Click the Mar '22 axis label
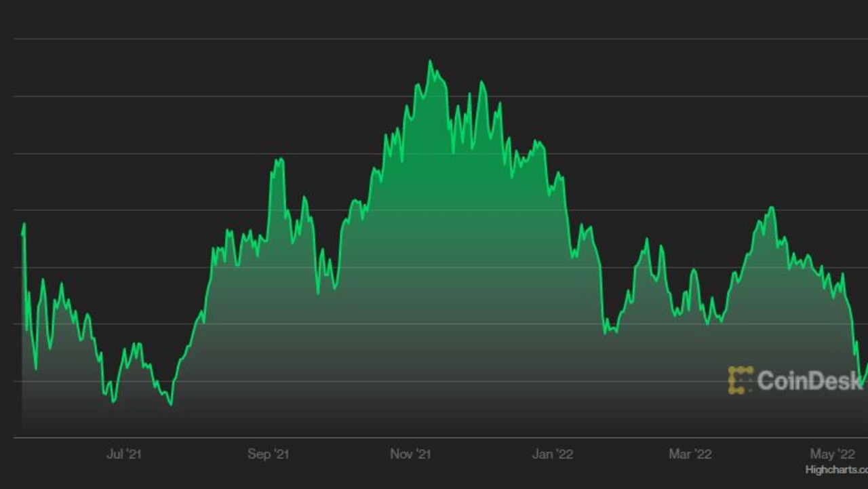 pyautogui.click(x=690, y=454)
